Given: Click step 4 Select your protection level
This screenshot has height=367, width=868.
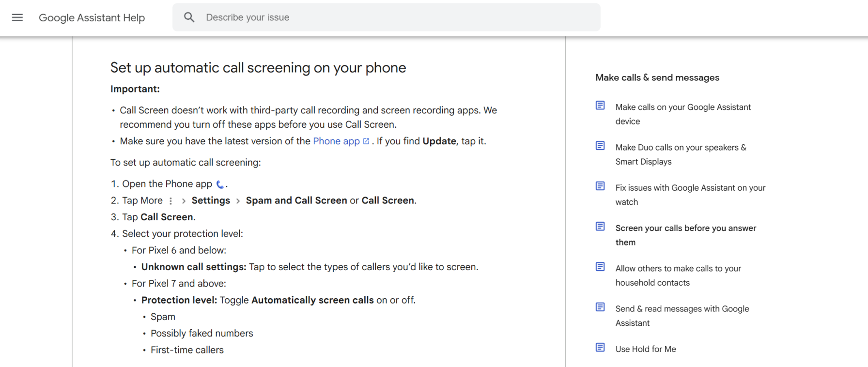Looking at the screenshot, I should 183,234.
